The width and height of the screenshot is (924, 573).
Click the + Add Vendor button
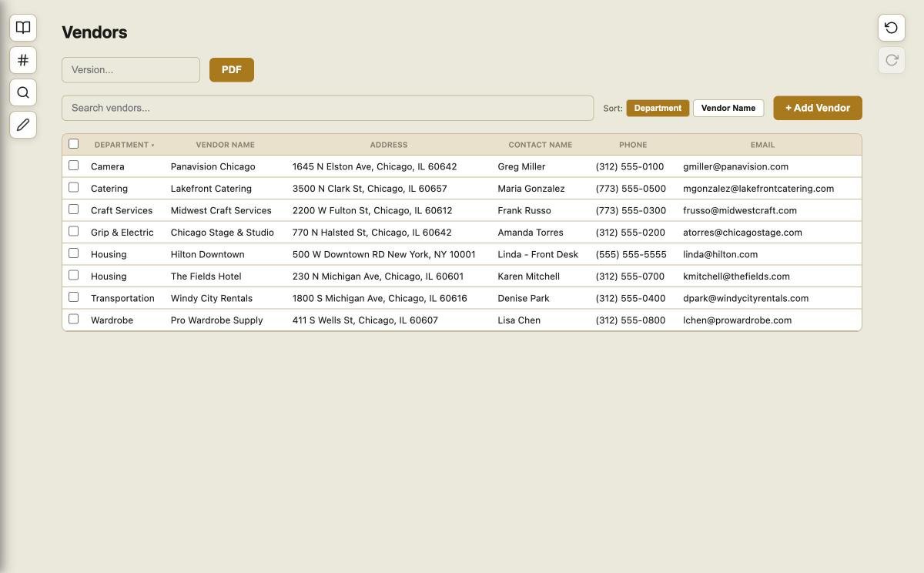tap(818, 108)
